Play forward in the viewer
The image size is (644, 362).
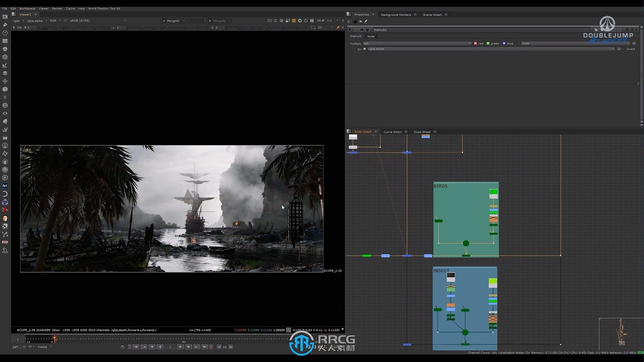[x=180, y=347]
